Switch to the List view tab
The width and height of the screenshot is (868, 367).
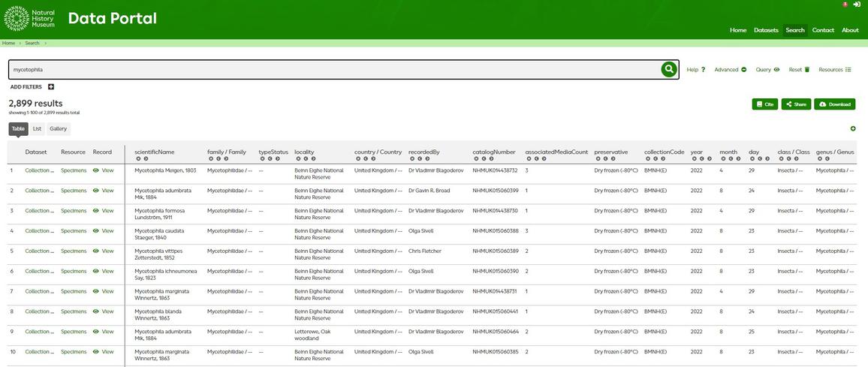38,129
